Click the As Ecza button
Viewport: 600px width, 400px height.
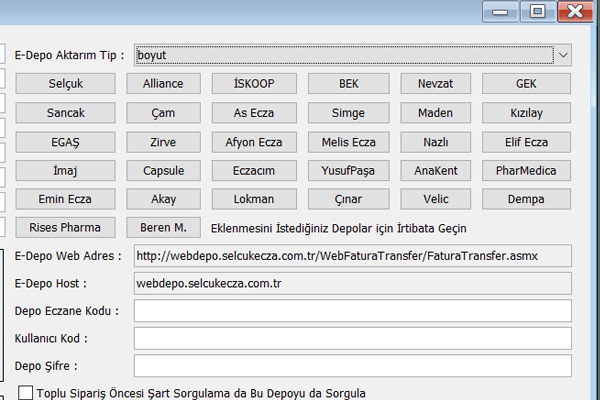point(254,113)
